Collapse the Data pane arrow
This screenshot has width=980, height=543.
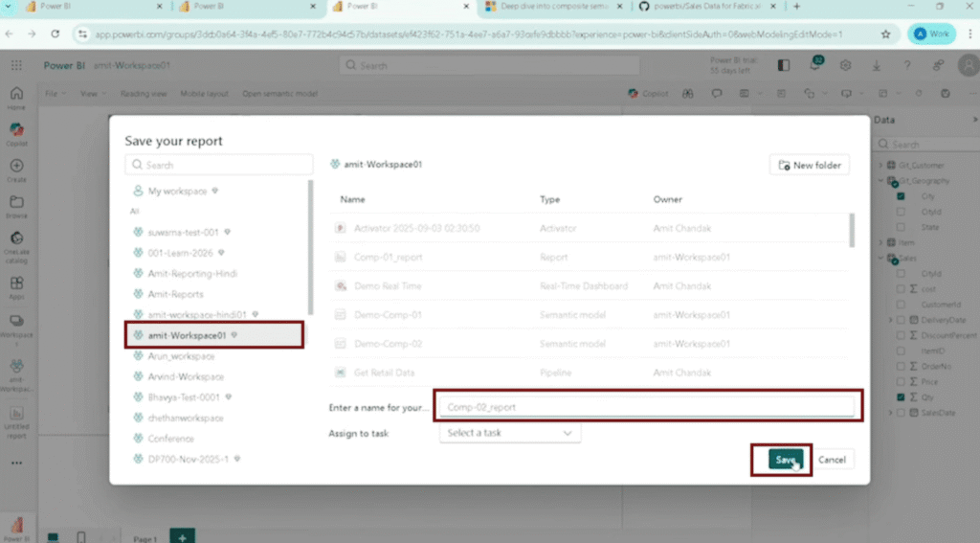[x=974, y=120]
